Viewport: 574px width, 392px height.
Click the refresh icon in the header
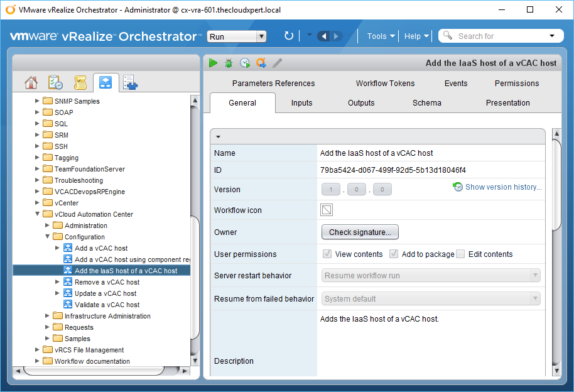coord(289,36)
